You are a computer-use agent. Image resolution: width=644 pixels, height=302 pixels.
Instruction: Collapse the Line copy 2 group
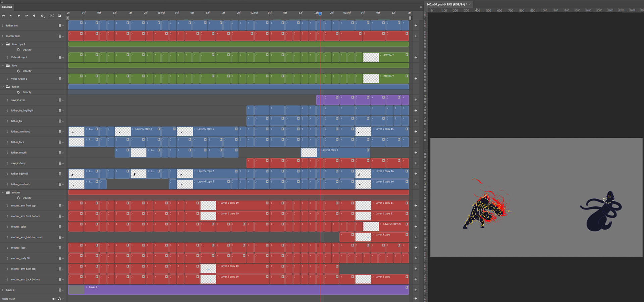point(3,44)
